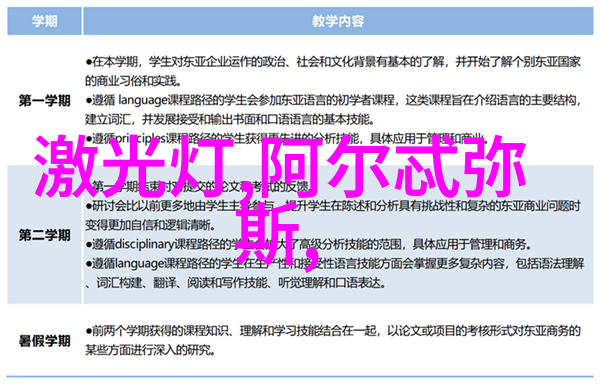600x384 pixels.
Task: Click the bullet mentioning principles课程路径
Action: point(285,138)
